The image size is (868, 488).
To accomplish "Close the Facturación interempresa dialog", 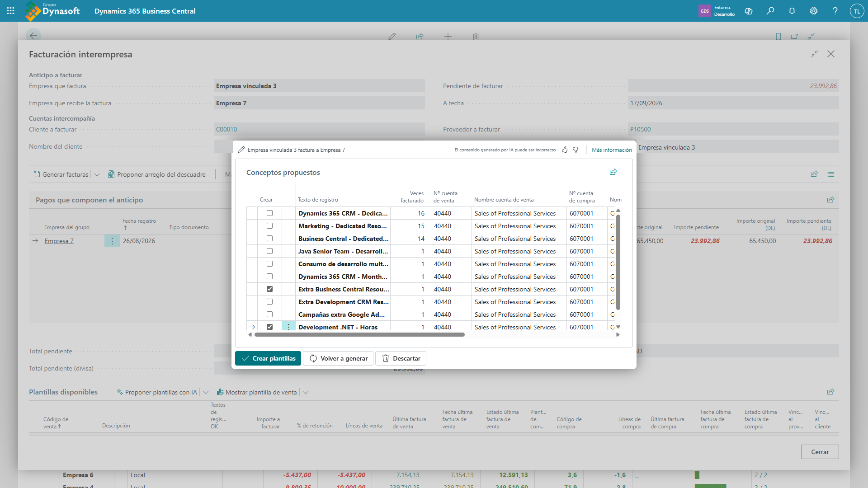I will pyautogui.click(x=831, y=54).
